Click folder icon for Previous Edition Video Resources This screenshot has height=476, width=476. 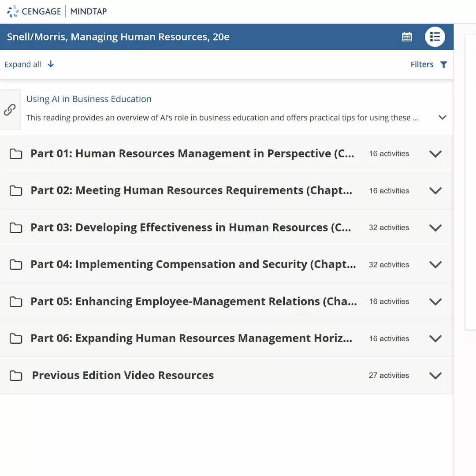coord(16,376)
